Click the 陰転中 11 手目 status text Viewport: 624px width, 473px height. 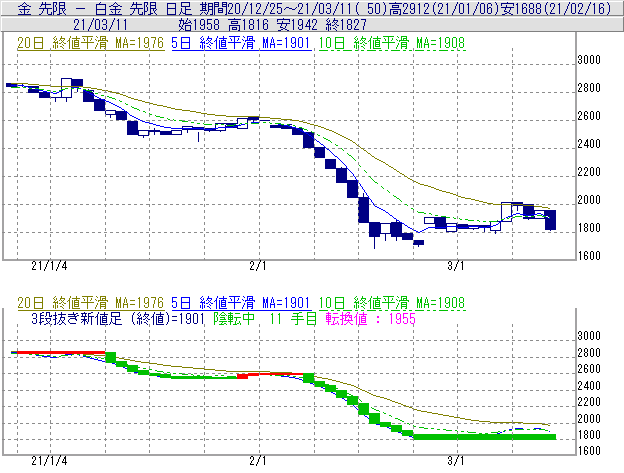pos(265,319)
